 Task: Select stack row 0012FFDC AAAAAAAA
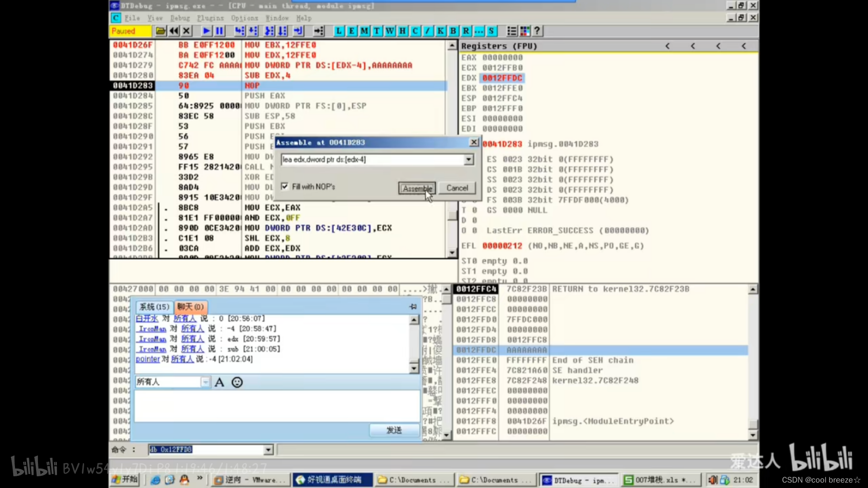pyautogui.click(x=600, y=350)
